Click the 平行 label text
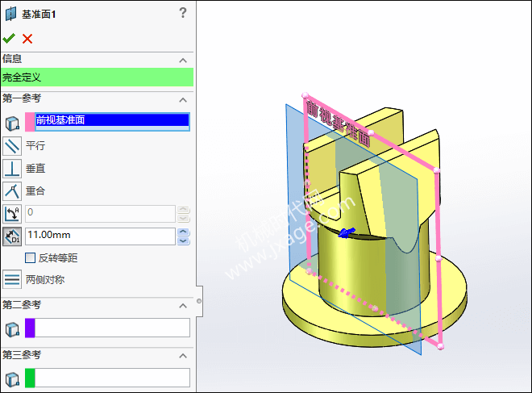 tap(35, 146)
